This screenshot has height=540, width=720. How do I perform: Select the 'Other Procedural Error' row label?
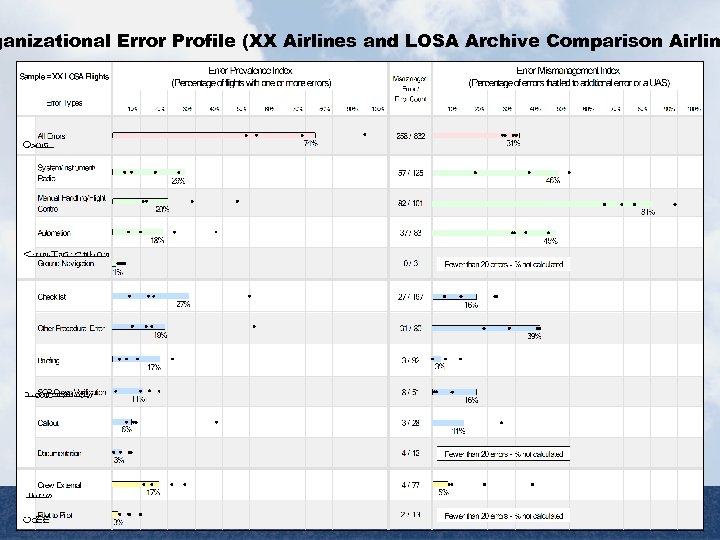point(71,328)
